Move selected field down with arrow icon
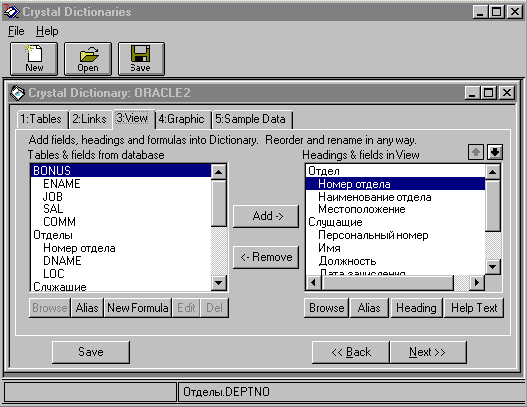 pyautogui.click(x=495, y=152)
